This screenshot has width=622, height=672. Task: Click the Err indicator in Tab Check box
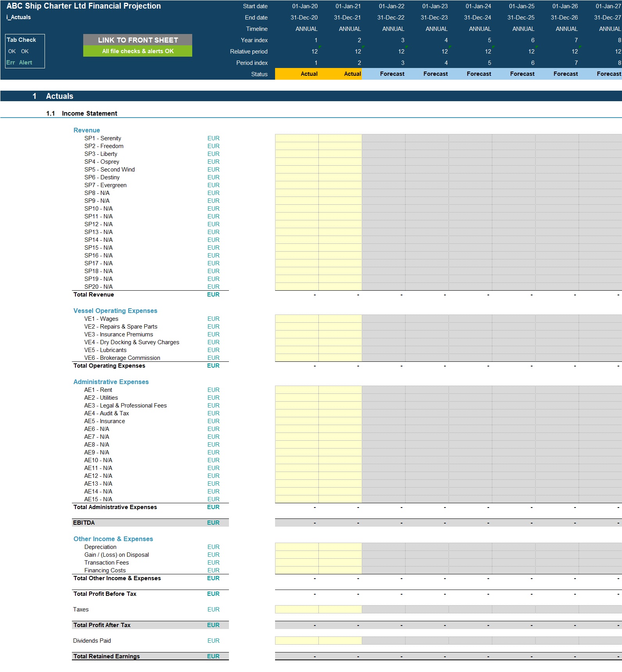click(11, 63)
